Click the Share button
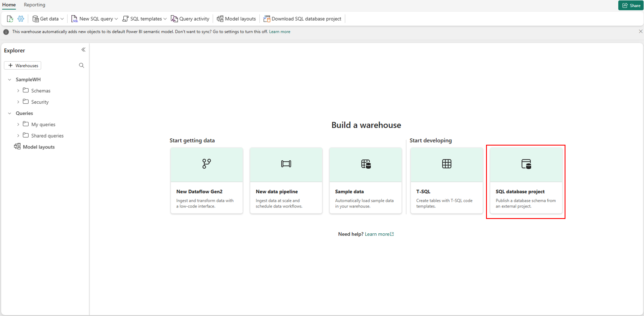Image resolution: width=644 pixels, height=316 pixels. 630,5
